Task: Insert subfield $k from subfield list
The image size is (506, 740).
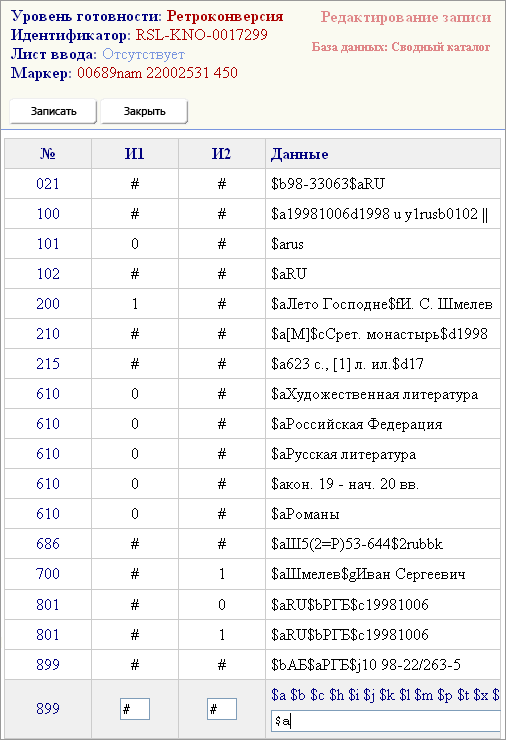Action: (386, 695)
